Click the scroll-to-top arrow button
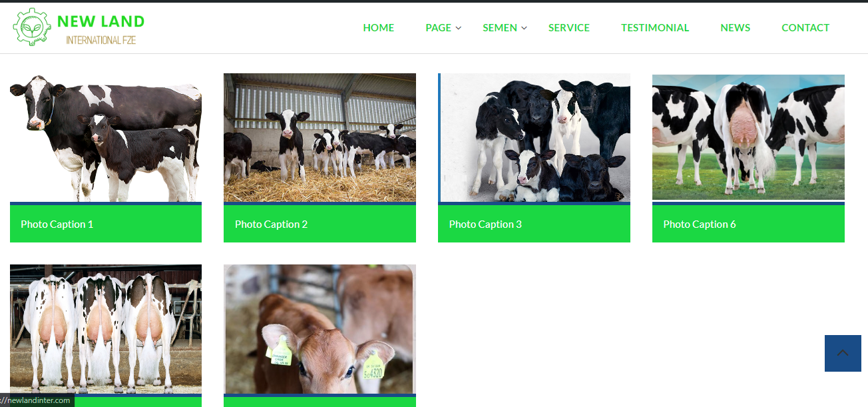The height and width of the screenshot is (407, 868). [x=843, y=353]
